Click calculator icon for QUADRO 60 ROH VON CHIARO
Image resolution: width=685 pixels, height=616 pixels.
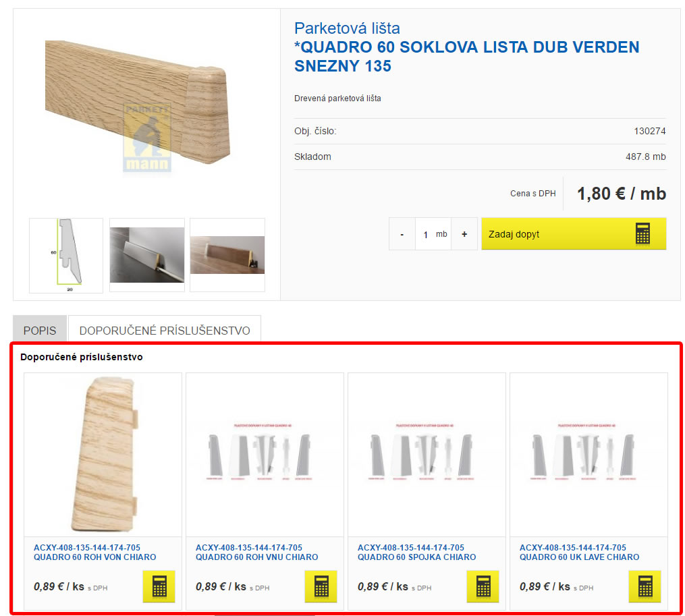coord(159,586)
